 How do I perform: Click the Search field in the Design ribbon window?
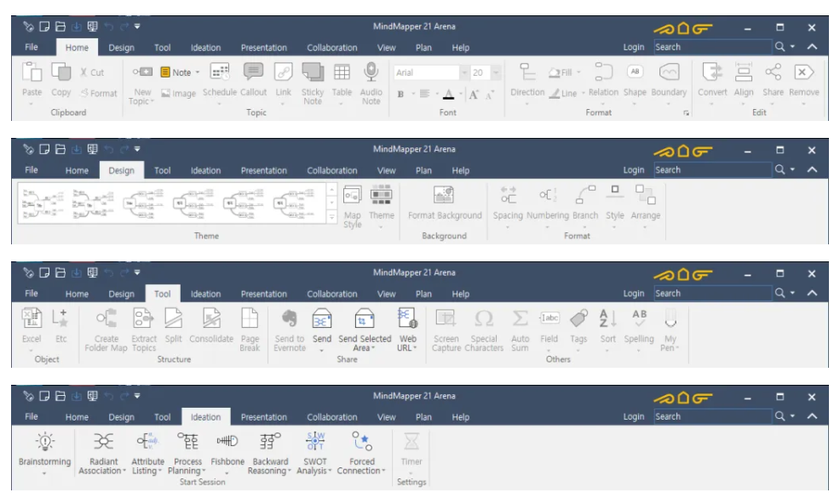(712, 169)
